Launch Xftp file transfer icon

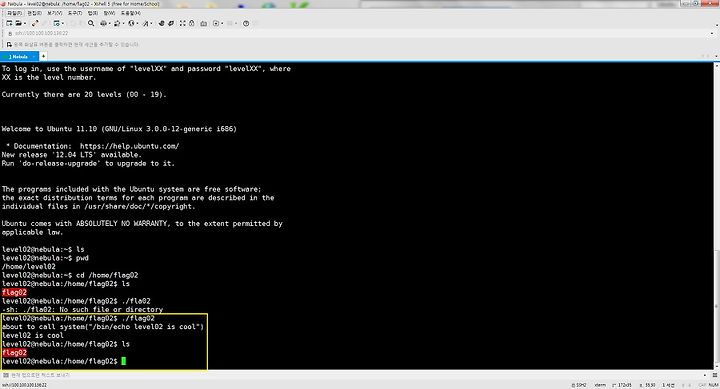161,23
